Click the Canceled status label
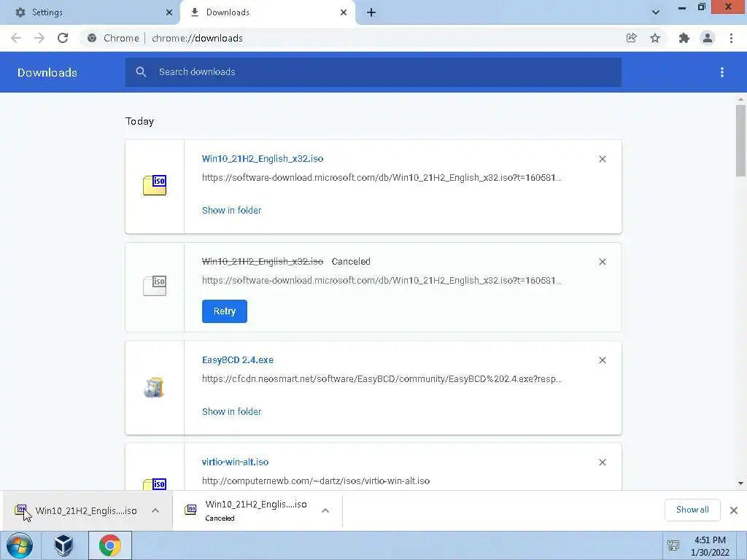 pos(351,262)
